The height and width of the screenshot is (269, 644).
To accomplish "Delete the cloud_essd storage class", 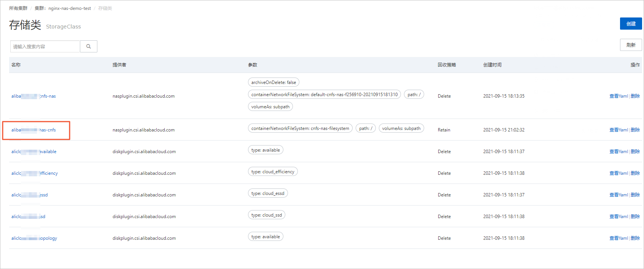I will (635, 195).
